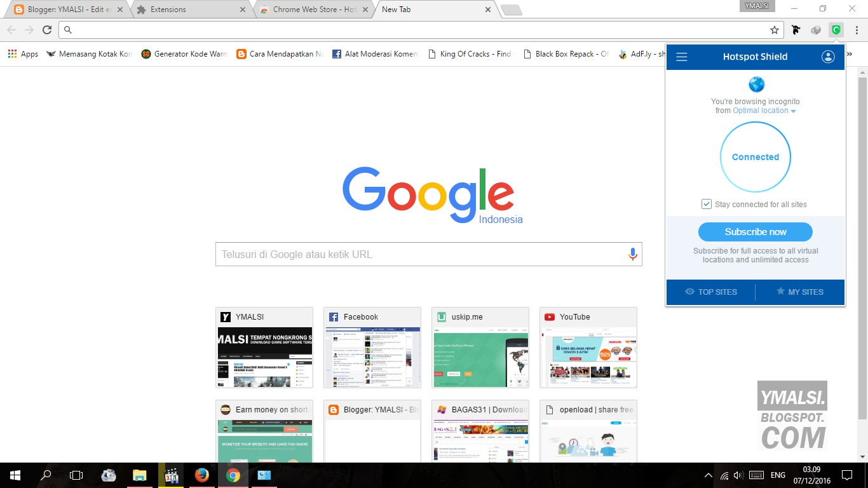
Task: Open MY SITES in Hotspot Shield
Action: click(x=800, y=292)
